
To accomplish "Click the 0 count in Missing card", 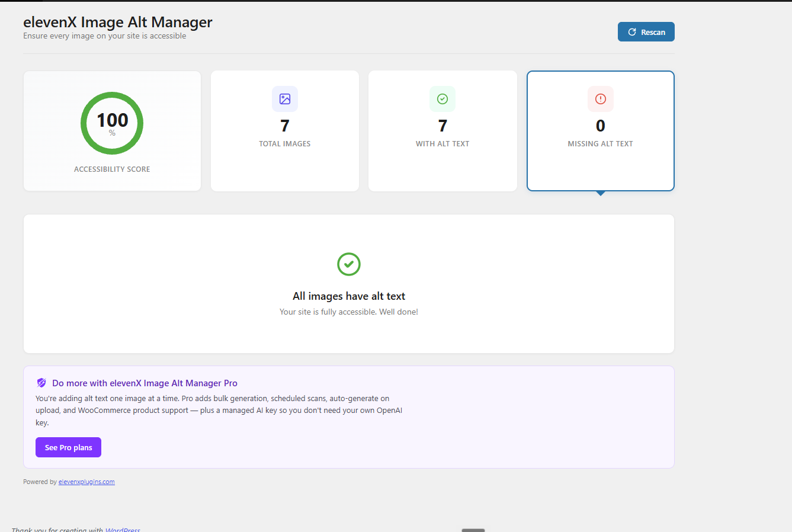I will tap(601, 126).
